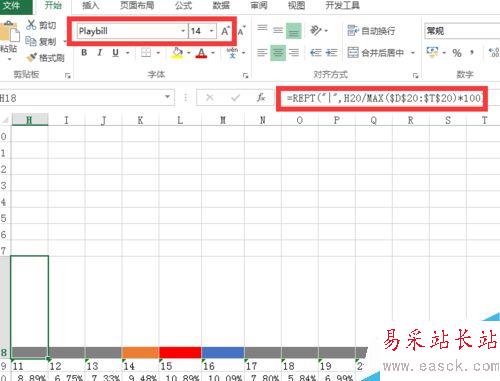
Task: Open number format dropdown showing 常规
Action: point(462,31)
